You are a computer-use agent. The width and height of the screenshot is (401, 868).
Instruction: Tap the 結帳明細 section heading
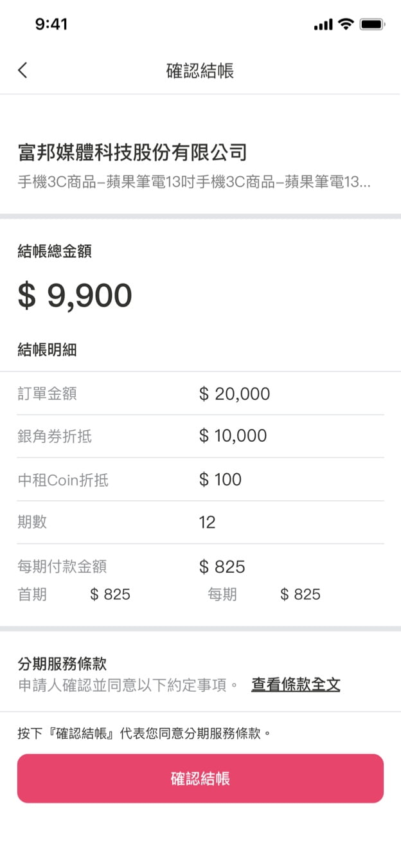48,350
